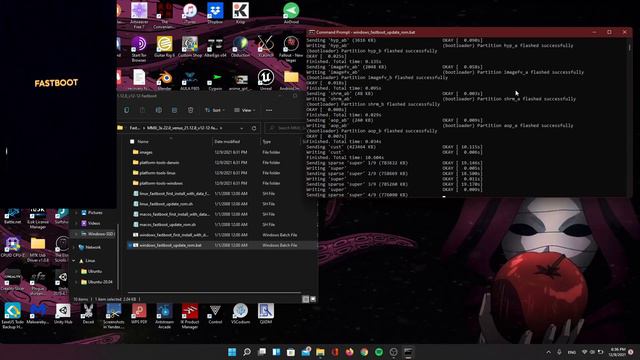640x360 pixels.
Task: Click the Delete icon in Explorer toolbar
Action: pos(190,110)
